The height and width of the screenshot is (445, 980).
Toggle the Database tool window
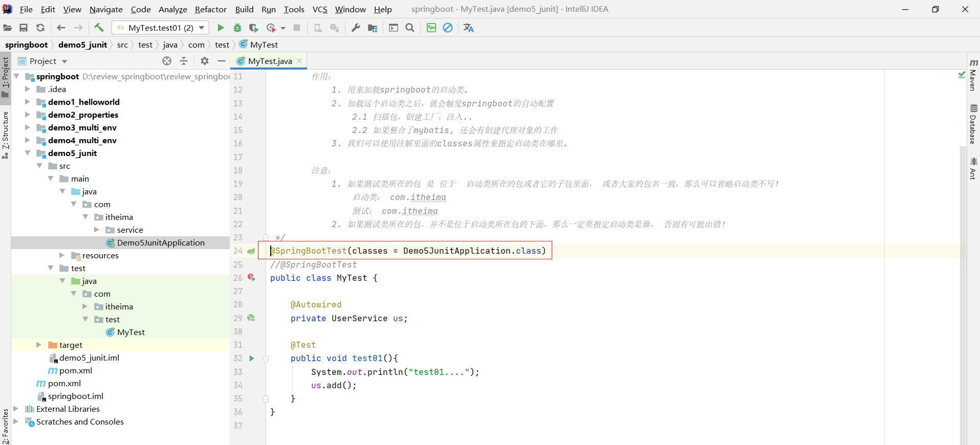coord(973,124)
